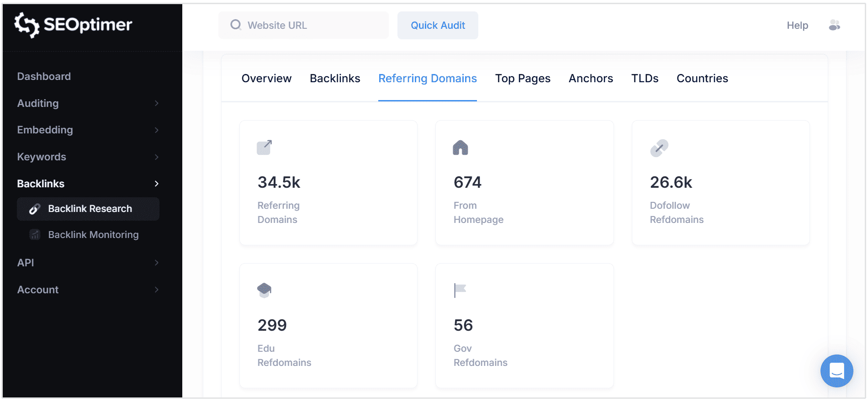Click the Account sidebar label
The image size is (868, 402).
[x=38, y=290]
